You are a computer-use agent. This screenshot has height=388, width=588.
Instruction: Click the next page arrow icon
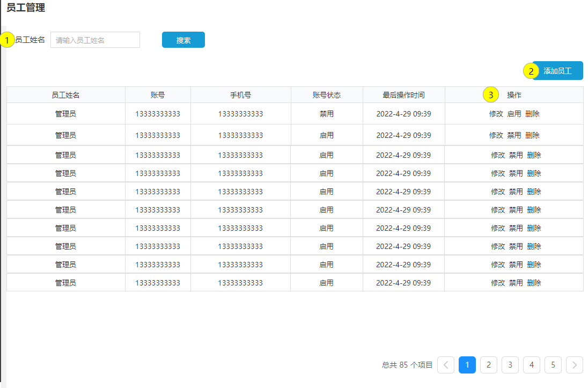[x=574, y=365]
